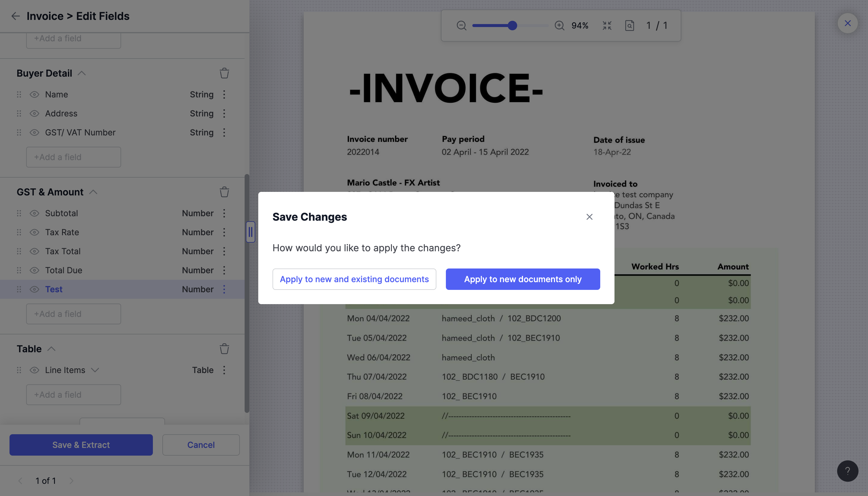Screen dimensions: 868x496
Task: Change type Number of Subtotal field
Action: click(x=198, y=213)
